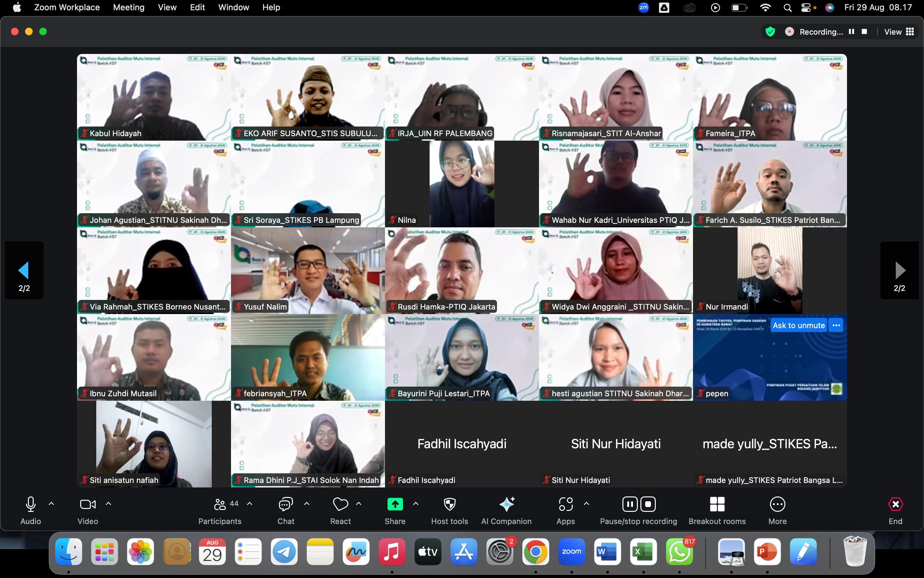Stop recording from the bottom toolbar
Viewport: 924px width, 578px height.
point(648,504)
